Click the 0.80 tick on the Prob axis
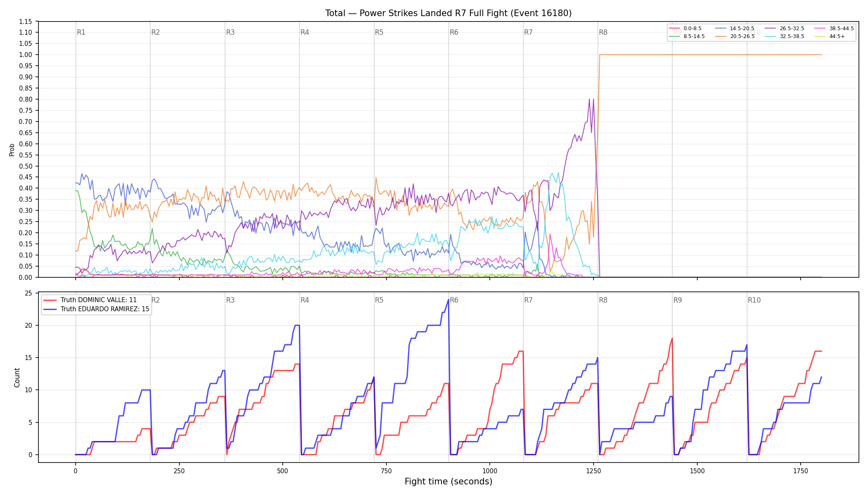Screen dimensions: 868x496 pyautogui.click(x=26, y=99)
